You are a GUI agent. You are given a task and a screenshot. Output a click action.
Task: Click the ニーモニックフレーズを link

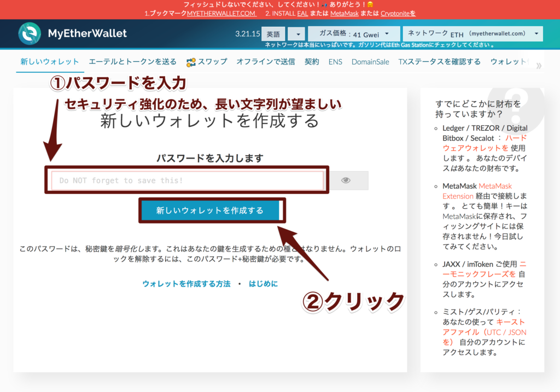485,269
